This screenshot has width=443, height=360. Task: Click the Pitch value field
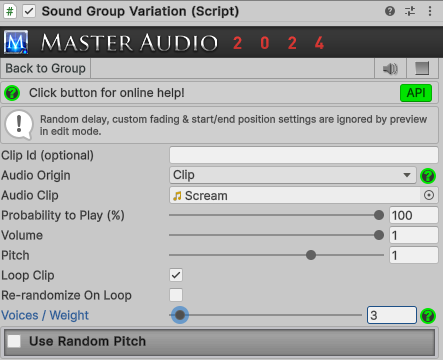(x=414, y=255)
